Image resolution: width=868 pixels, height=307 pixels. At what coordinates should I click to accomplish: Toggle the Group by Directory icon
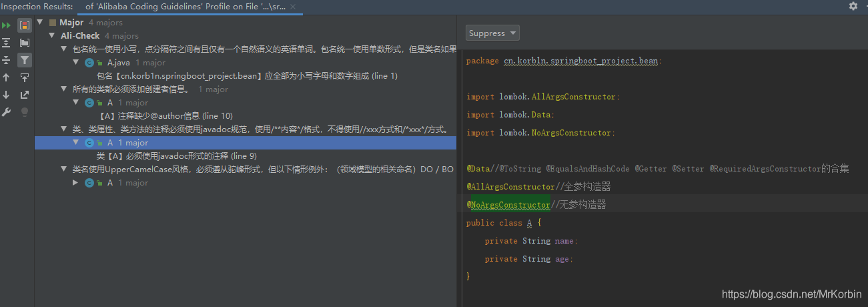pyautogui.click(x=25, y=43)
